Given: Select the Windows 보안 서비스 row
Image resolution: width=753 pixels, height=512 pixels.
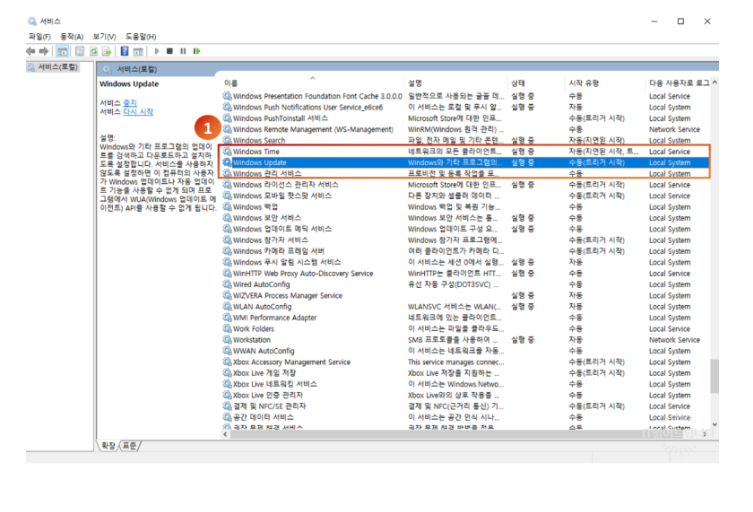Looking at the screenshot, I should [465, 218].
